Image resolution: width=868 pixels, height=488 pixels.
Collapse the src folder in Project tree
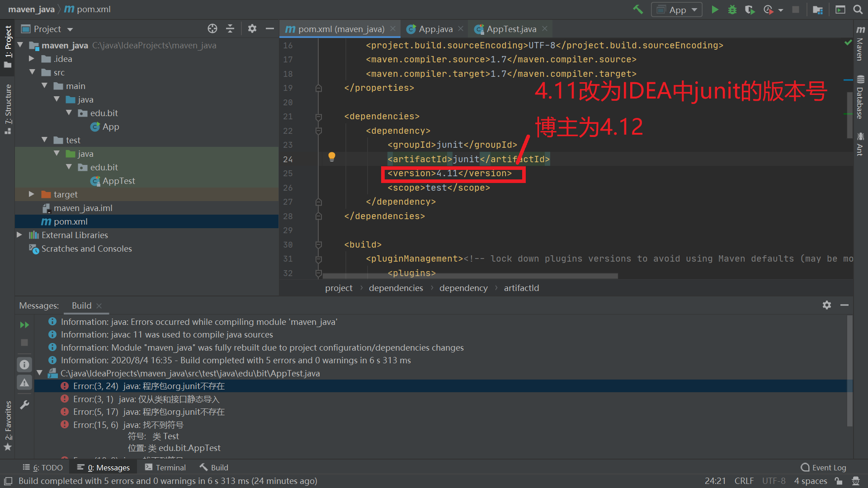32,72
